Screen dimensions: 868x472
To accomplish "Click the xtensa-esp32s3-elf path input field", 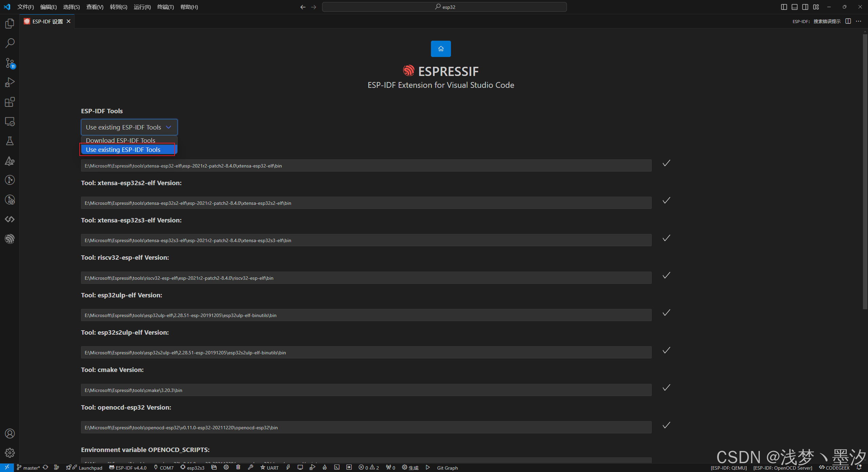I will (366, 240).
